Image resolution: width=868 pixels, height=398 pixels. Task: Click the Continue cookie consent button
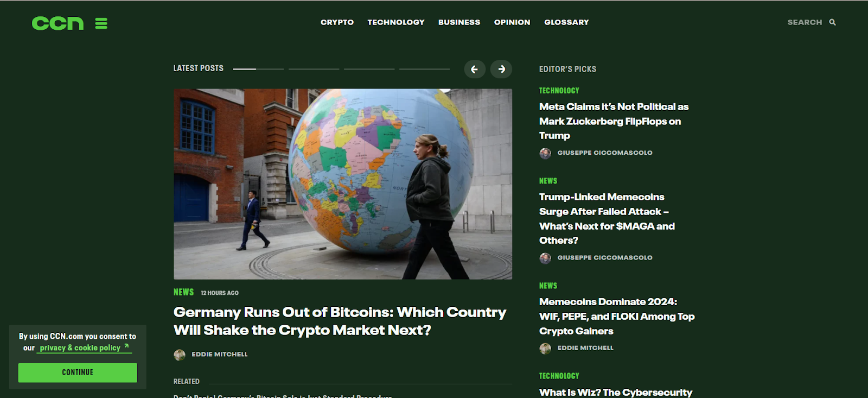[78, 372]
